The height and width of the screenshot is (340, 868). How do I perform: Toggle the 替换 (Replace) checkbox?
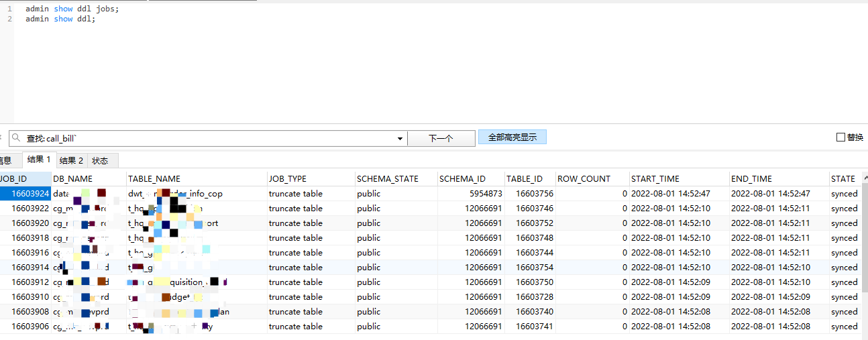(840, 137)
